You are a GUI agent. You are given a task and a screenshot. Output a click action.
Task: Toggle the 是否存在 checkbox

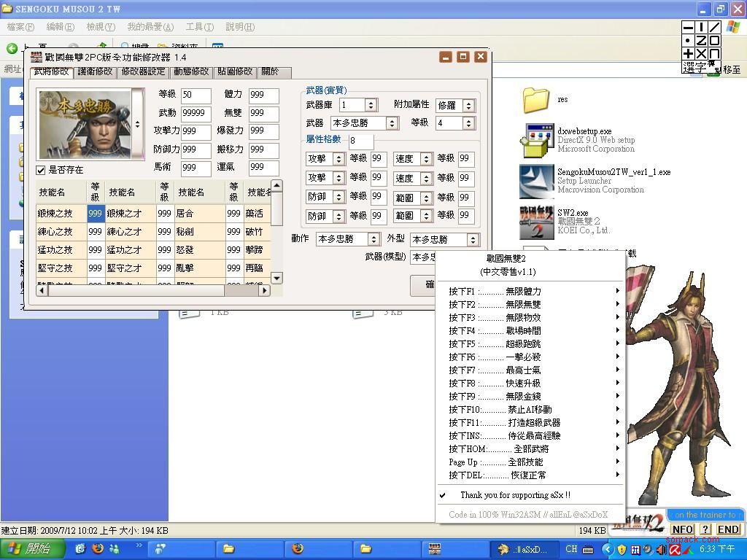coord(42,170)
